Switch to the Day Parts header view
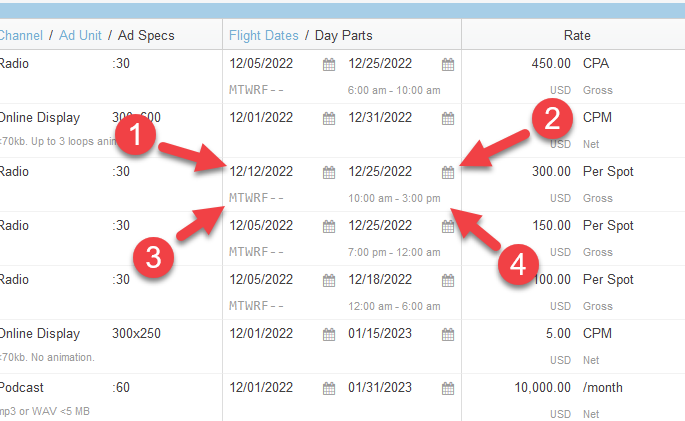The width and height of the screenshot is (685, 421). click(x=343, y=35)
